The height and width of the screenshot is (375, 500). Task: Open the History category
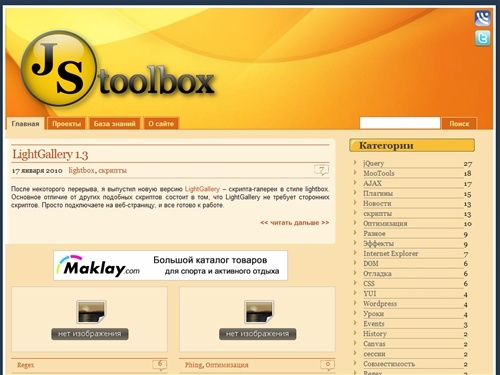point(375,334)
